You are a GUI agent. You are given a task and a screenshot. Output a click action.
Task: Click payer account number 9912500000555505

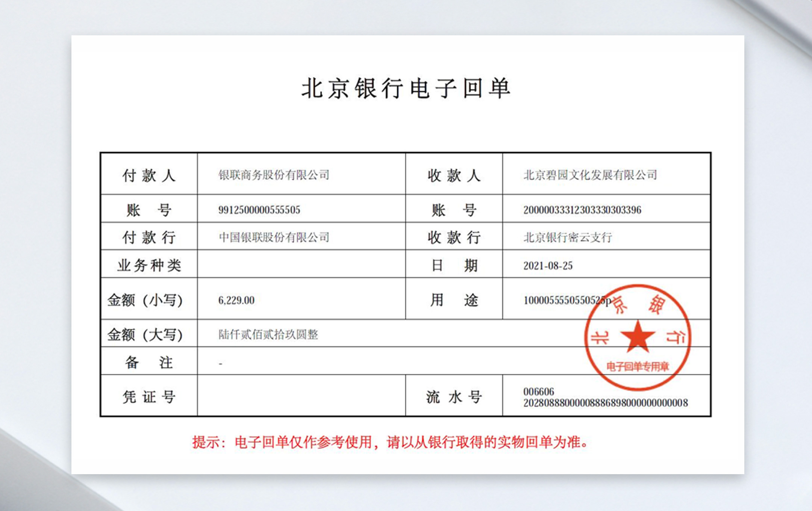click(x=259, y=210)
